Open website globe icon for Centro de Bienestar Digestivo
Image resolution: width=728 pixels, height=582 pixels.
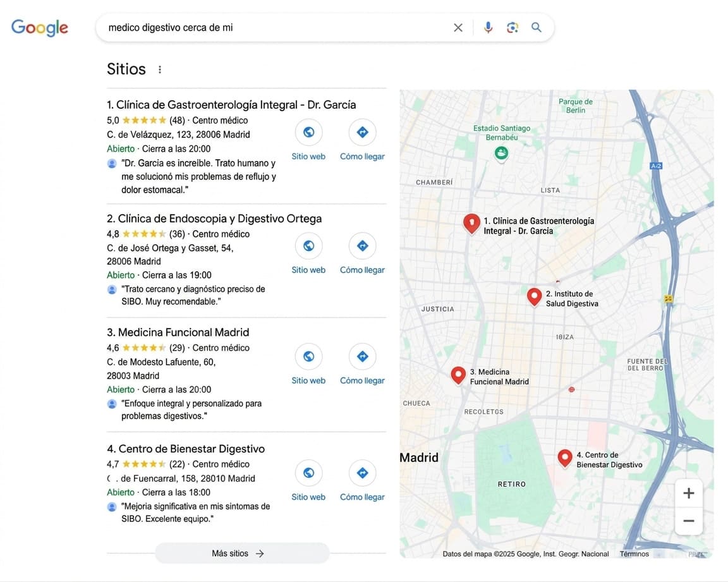point(308,473)
